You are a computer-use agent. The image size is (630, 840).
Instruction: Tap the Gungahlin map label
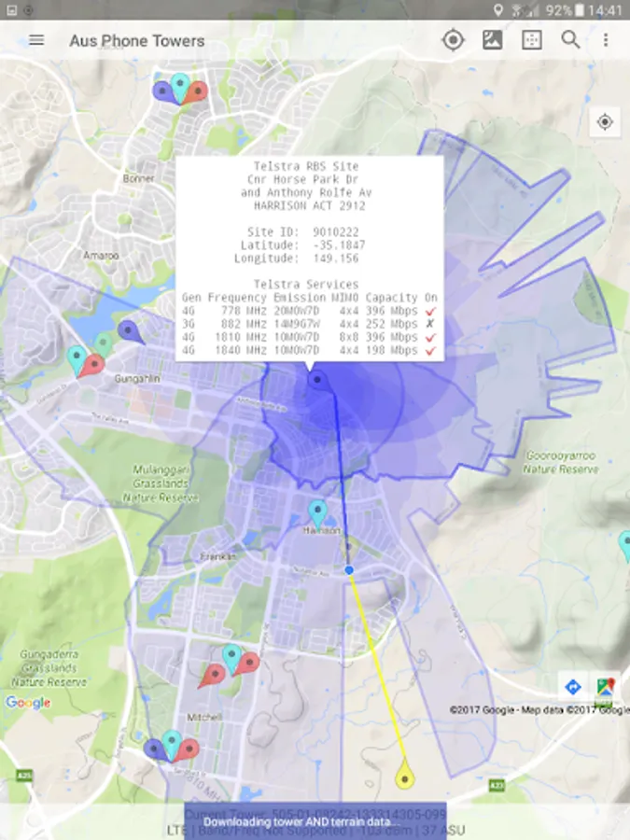[x=137, y=379]
